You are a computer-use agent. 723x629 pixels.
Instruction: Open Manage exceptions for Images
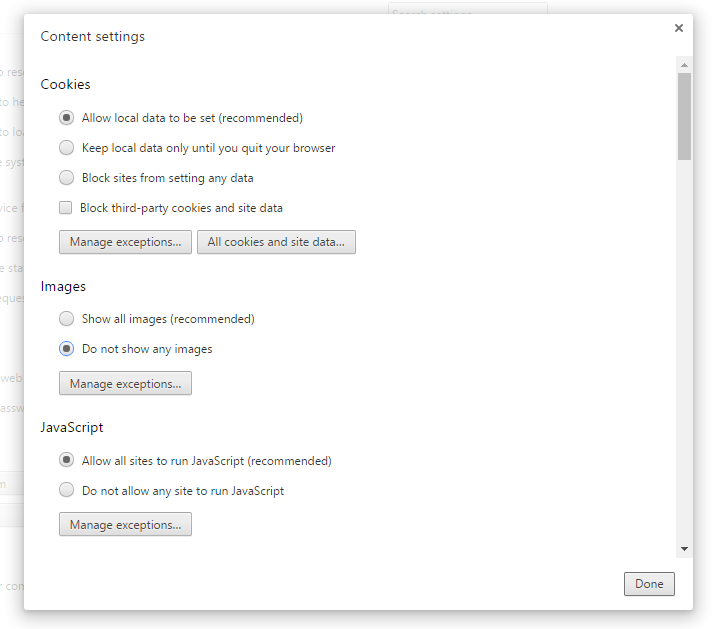tap(125, 383)
